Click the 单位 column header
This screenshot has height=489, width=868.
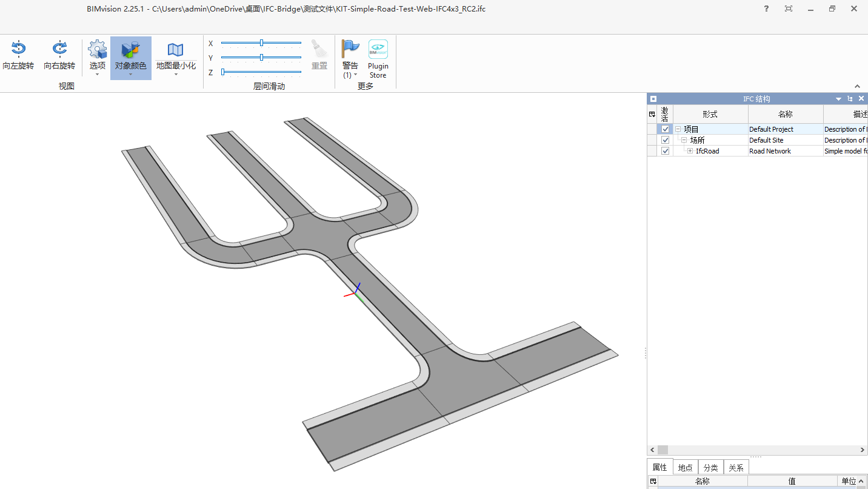[x=849, y=481]
